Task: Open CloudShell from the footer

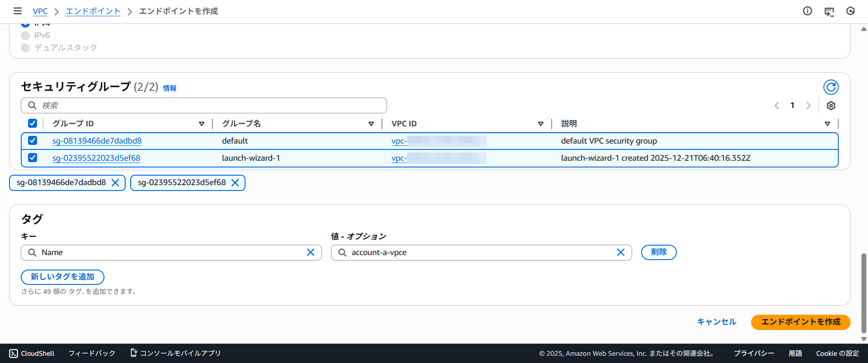Action: [32, 354]
